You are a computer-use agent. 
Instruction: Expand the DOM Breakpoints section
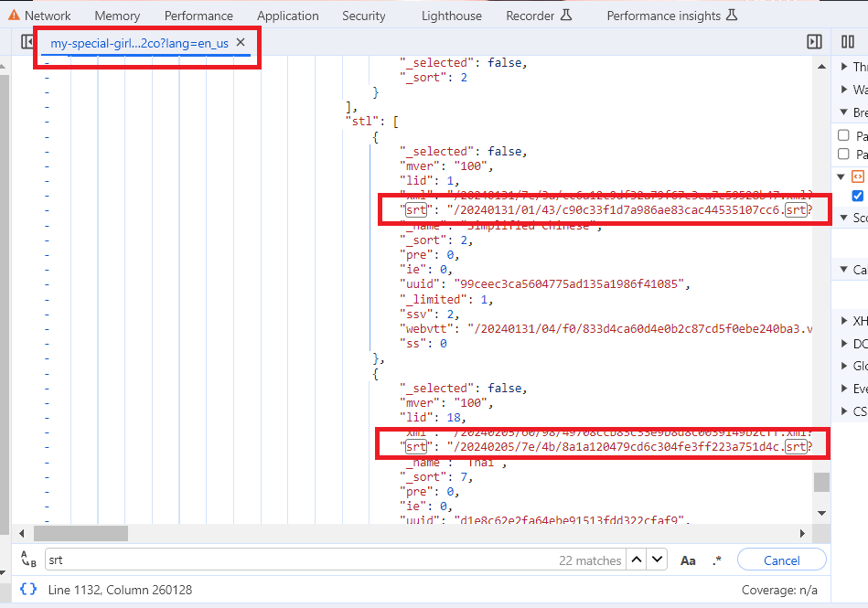pyautogui.click(x=844, y=343)
